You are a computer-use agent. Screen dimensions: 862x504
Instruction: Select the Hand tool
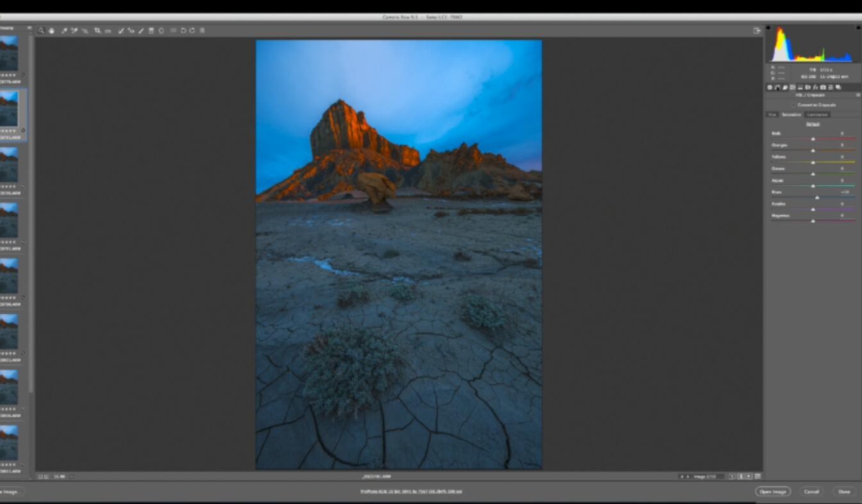(x=52, y=31)
